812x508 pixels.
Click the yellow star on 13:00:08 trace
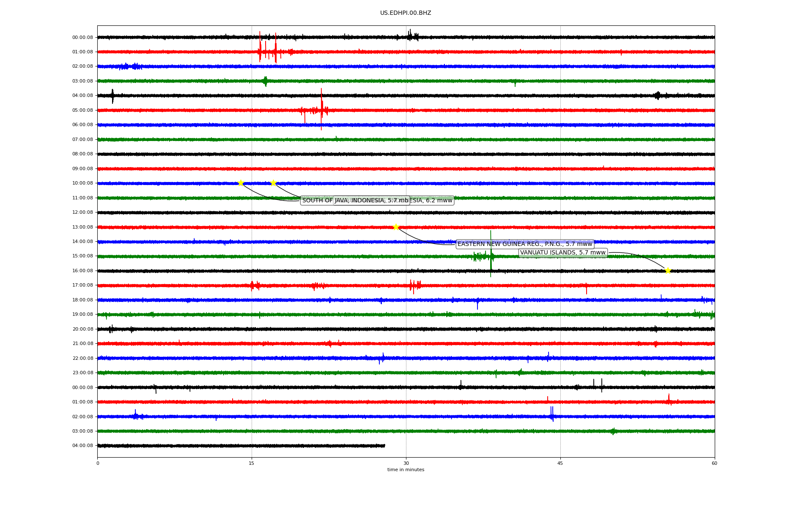point(396,227)
